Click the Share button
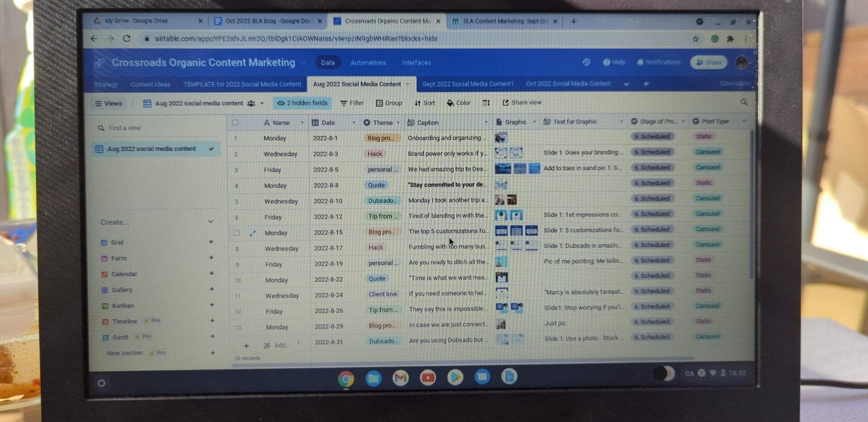 (x=708, y=62)
